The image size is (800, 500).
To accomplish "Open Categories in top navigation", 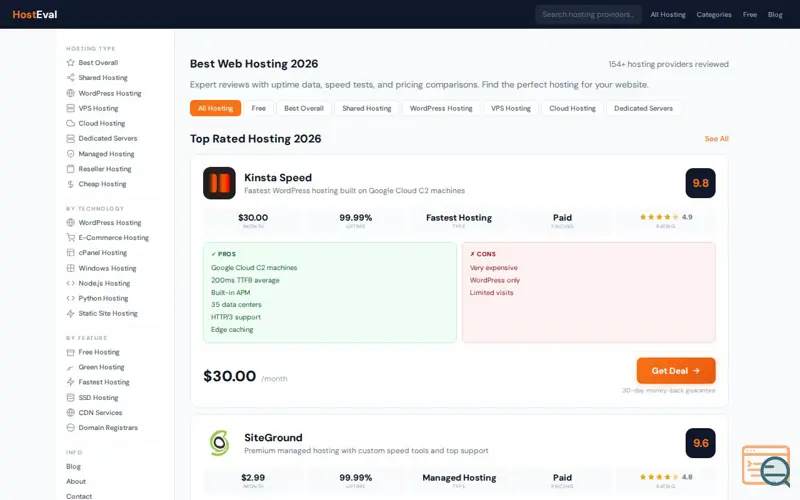I will pyautogui.click(x=714, y=15).
